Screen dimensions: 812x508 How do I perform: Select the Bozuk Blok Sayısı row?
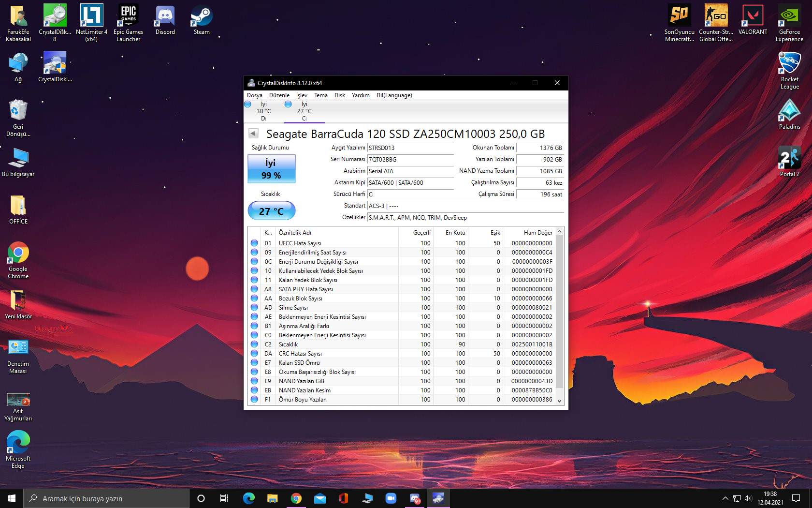(402, 299)
